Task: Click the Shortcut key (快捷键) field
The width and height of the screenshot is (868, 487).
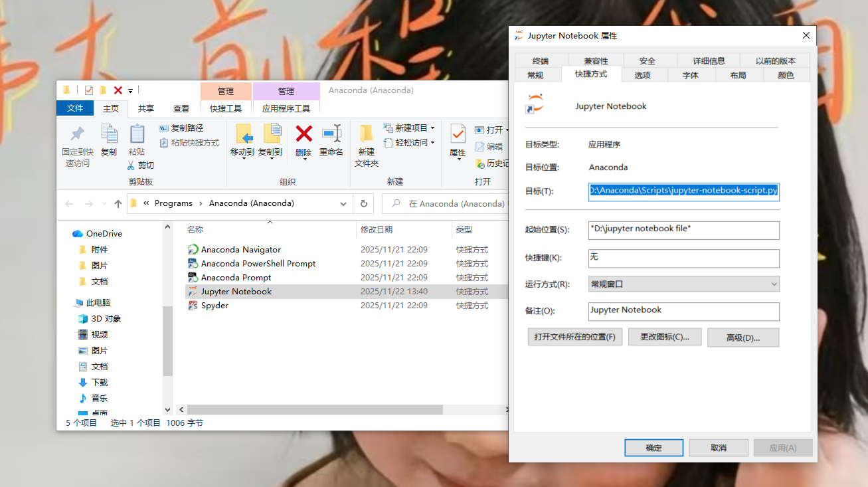Action: pyautogui.click(x=683, y=258)
